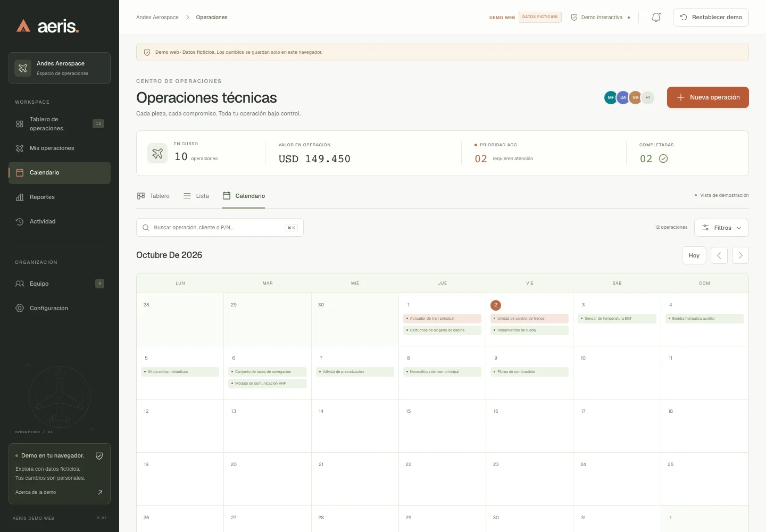
Task: Open the Cartuchos de oxígeno de cabina event
Action: point(442,330)
